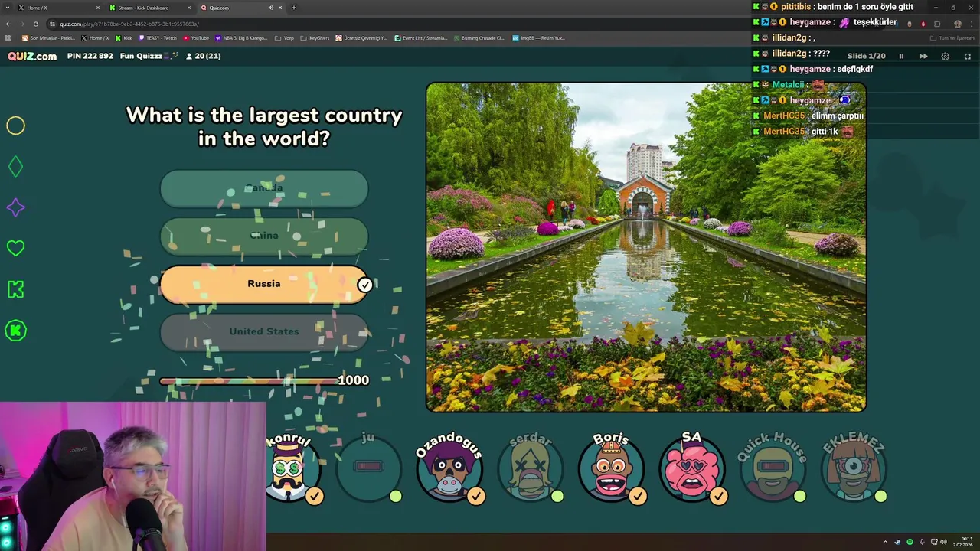
Task: Select the Russia answer option
Action: pyautogui.click(x=264, y=284)
